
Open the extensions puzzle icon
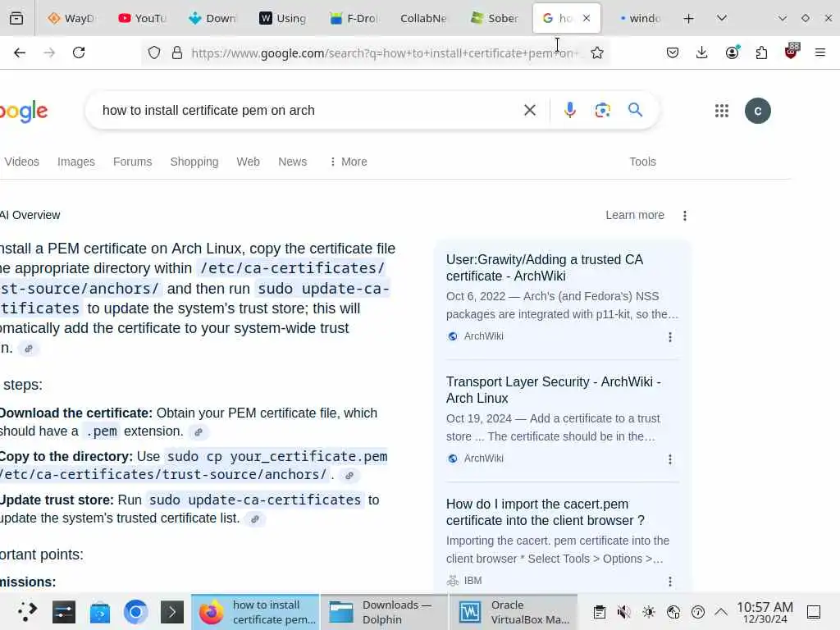[761, 52]
